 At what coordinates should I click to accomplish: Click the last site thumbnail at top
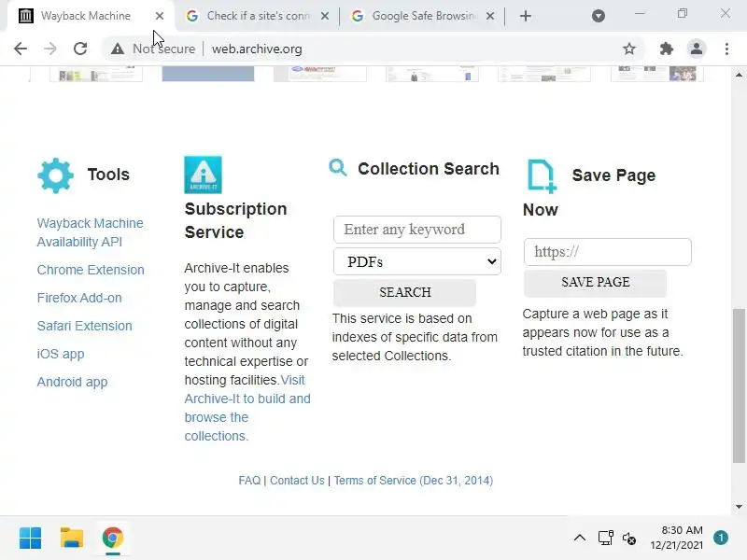(657, 74)
